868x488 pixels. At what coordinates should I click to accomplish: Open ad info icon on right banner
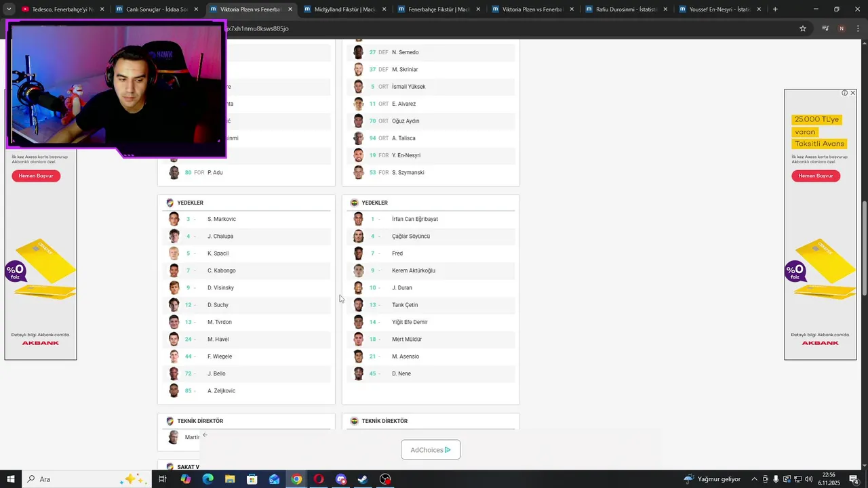[x=845, y=93]
